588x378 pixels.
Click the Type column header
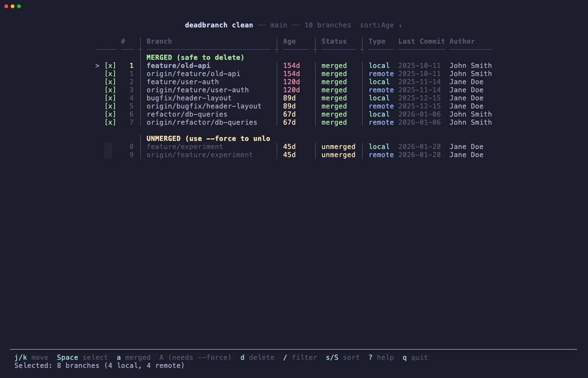(377, 41)
